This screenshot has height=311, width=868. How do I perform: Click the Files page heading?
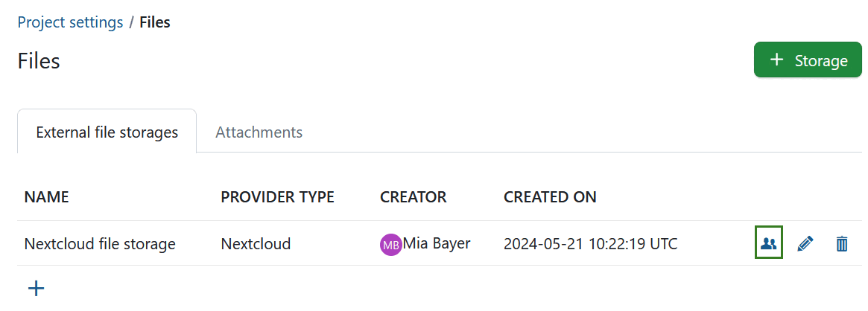coord(39,61)
